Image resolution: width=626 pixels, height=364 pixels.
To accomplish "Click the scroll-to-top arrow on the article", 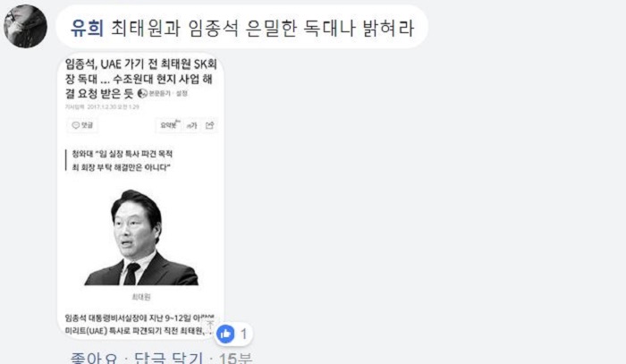I will click(x=210, y=324).
